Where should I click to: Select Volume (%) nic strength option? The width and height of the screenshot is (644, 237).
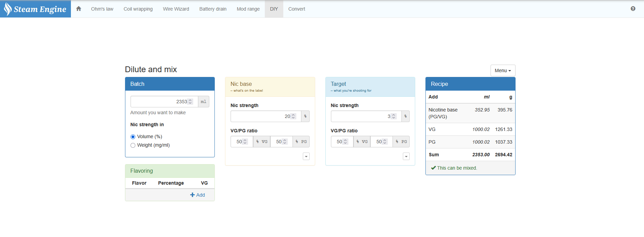(x=133, y=137)
